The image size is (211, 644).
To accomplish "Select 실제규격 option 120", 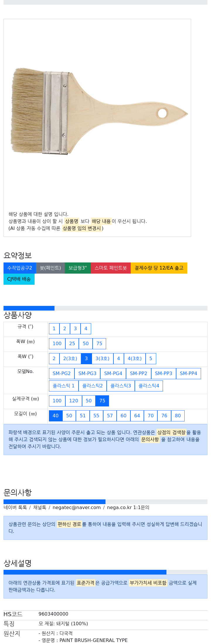I will [x=74, y=401].
